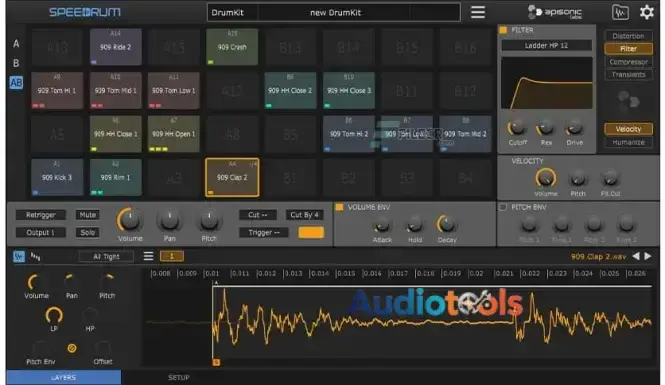665x385 pixels.
Task: Open the Trigger -- dropdown
Action: click(x=264, y=232)
